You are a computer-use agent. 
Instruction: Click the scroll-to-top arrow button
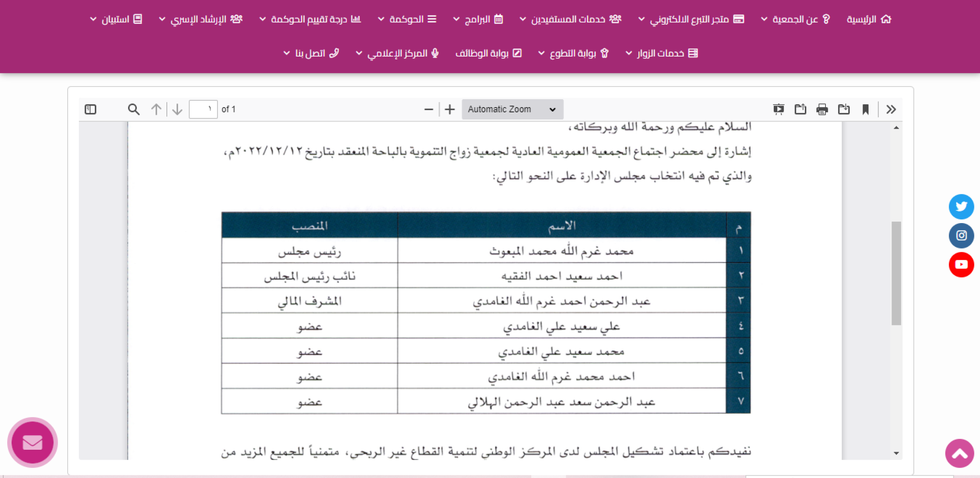click(x=960, y=453)
